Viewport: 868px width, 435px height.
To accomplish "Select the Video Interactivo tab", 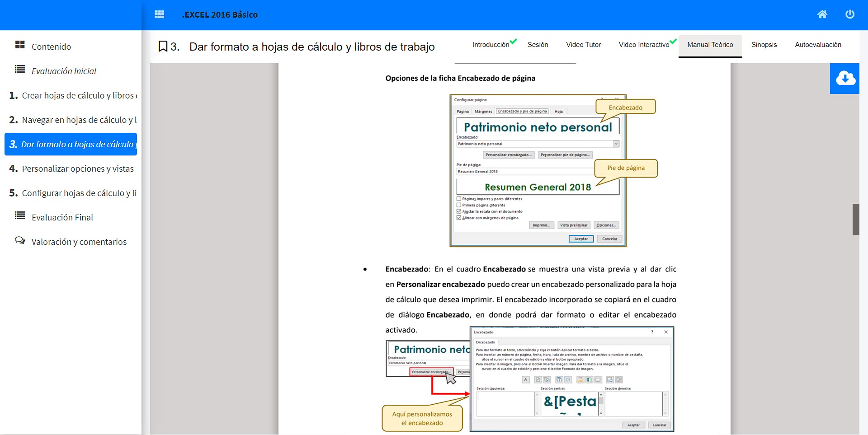I will pyautogui.click(x=644, y=45).
